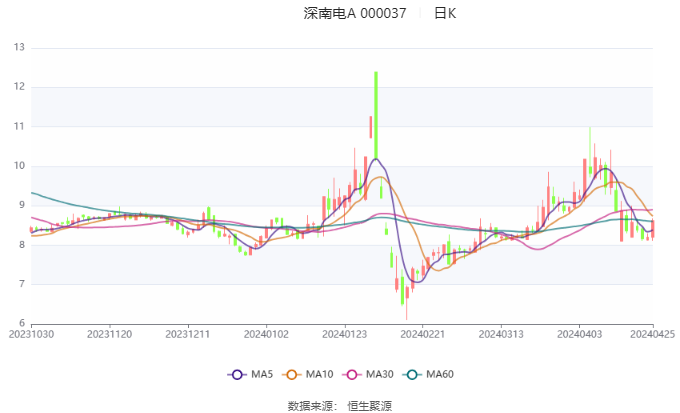Click the 20240403 date axis label
Image resolution: width=680 pixels, height=413 pixels.
click(580, 334)
